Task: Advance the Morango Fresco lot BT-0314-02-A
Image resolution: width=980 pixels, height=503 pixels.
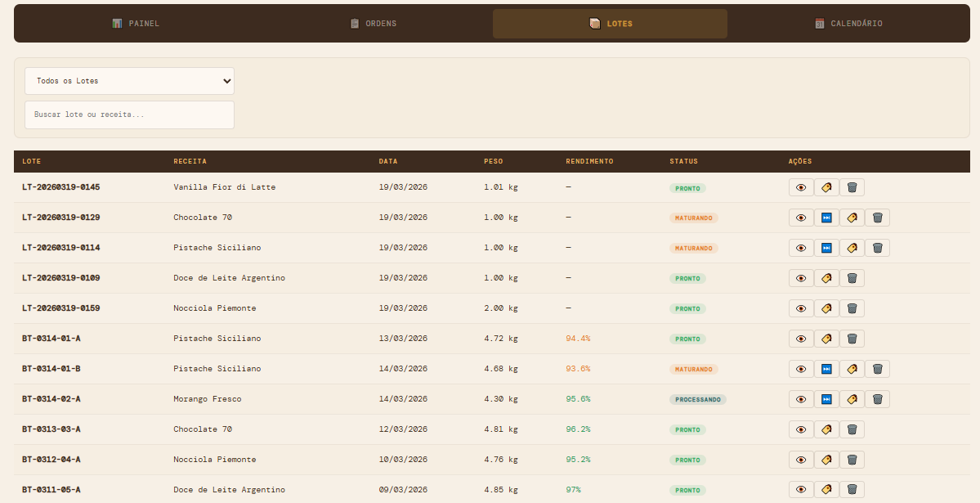Action: point(826,399)
